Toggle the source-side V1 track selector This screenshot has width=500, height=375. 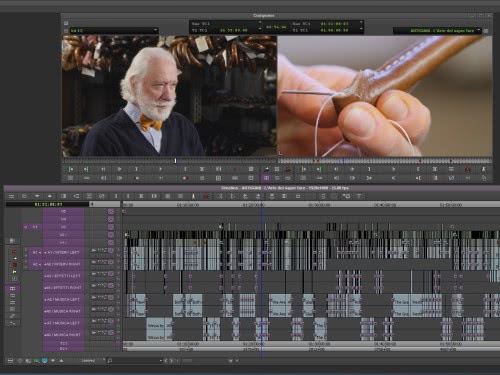coord(35,227)
